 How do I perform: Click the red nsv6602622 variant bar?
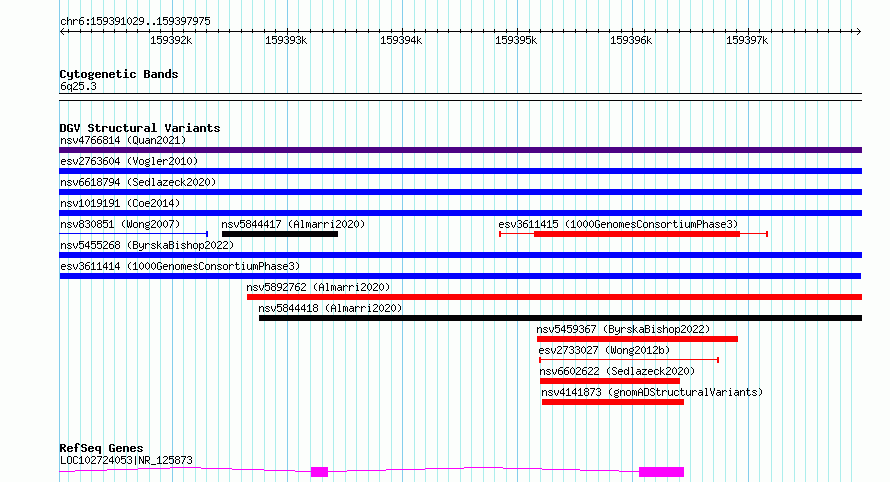(610, 381)
